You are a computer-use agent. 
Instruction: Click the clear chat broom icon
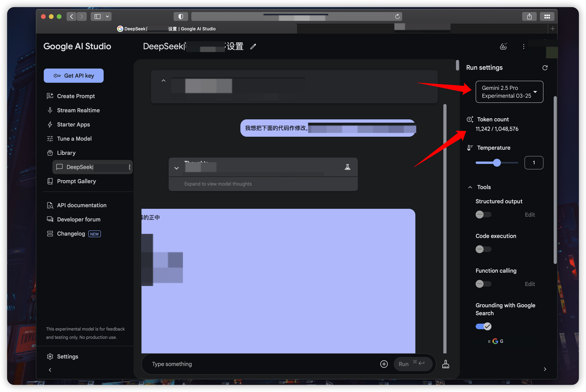pyautogui.click(x=446, y=364)
